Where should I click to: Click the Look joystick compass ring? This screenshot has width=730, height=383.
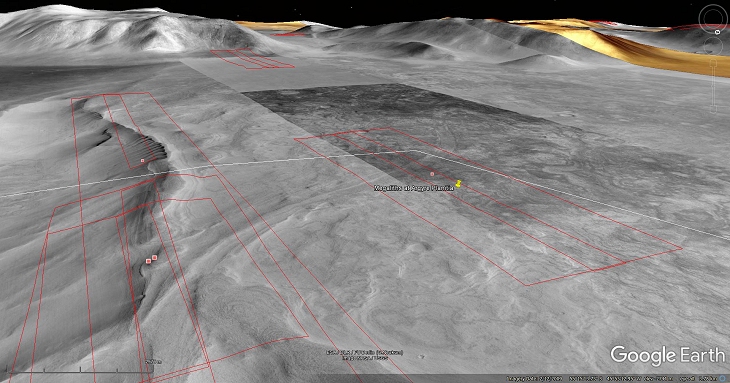coord(713,19)
